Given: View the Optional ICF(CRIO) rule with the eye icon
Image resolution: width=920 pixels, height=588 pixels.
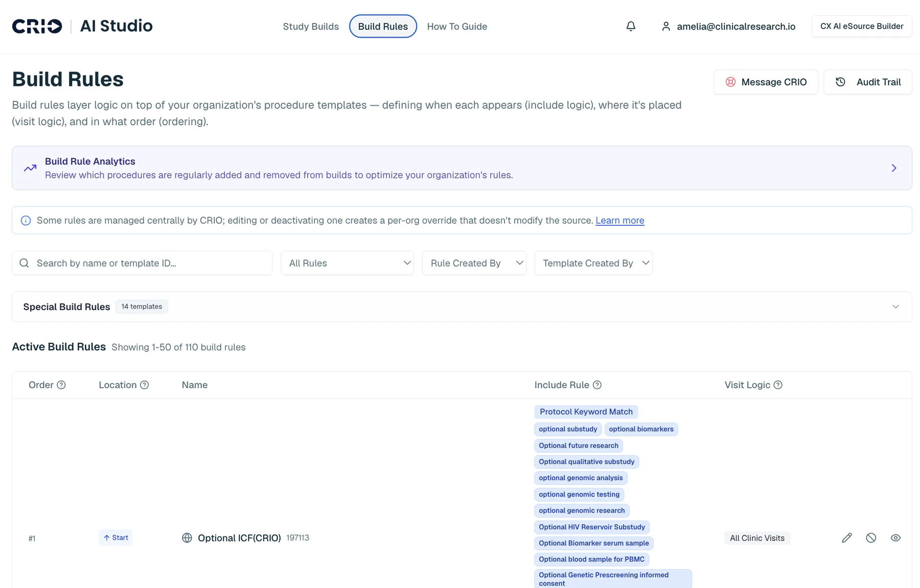Looking at the screenshot, I should 895,538.
